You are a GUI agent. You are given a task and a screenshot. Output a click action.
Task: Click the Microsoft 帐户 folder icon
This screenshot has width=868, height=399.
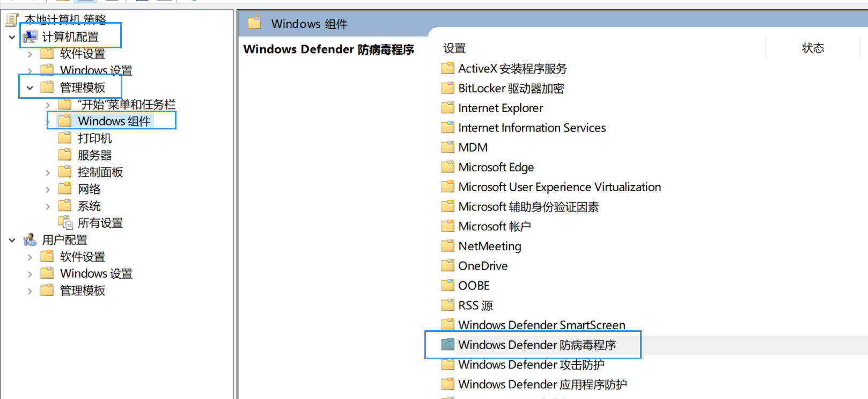(x=447, y=226)
